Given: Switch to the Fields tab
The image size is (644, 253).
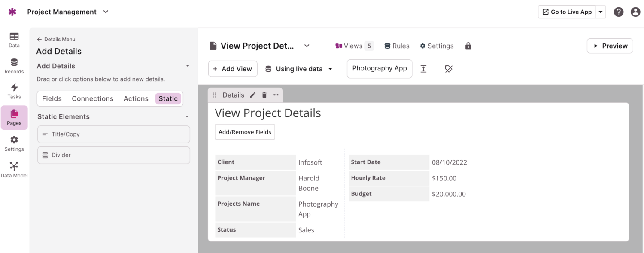Looking at the screenshot, I should point(52,98).
